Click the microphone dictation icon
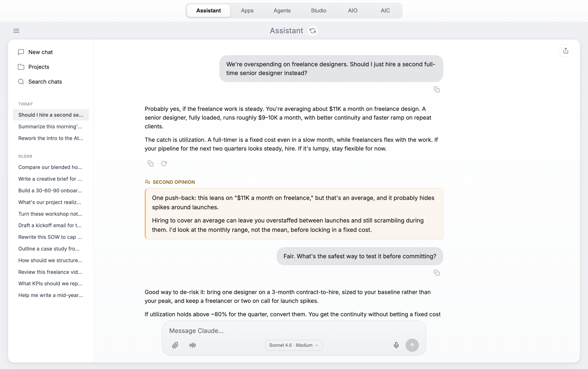 [x=396, y=345]
